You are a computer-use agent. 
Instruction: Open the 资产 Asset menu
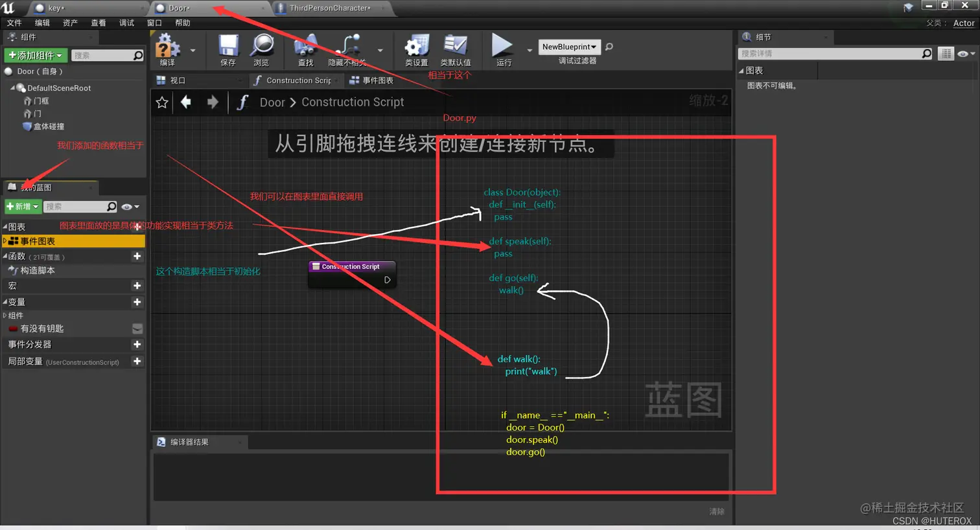pyautogui.click(x=70, y=23)
